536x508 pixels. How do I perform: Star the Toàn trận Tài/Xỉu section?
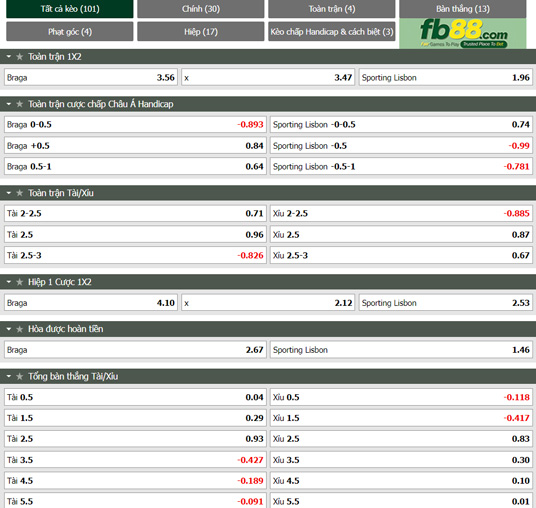pyautogui.click(x=19, y=193)
